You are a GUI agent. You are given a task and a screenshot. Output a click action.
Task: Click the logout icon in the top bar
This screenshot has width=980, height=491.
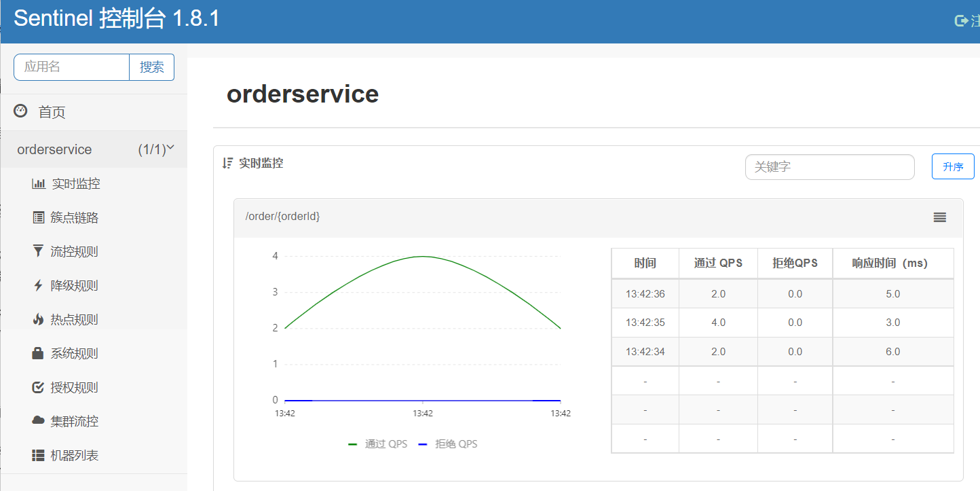click(x=961, y=20)
